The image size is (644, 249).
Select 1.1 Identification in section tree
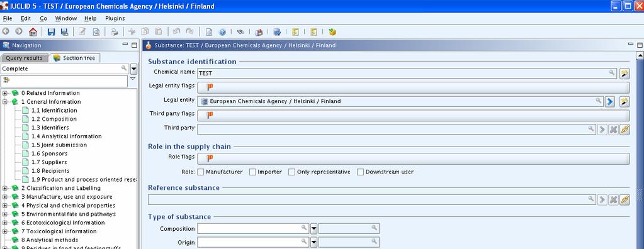tap(54, 110)
